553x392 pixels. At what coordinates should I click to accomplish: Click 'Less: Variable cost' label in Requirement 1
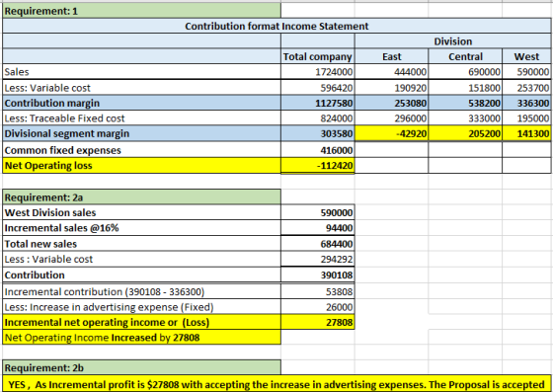[142, 88]
